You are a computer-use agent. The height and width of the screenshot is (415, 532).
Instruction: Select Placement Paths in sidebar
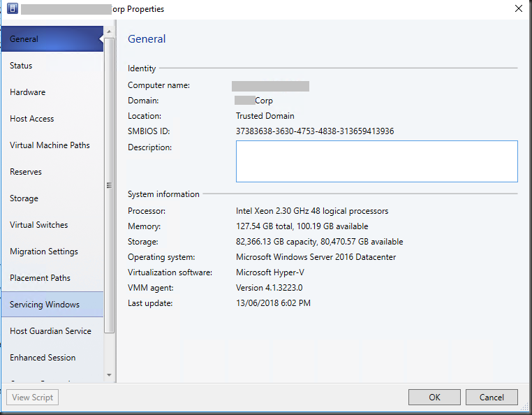[52, 278]
